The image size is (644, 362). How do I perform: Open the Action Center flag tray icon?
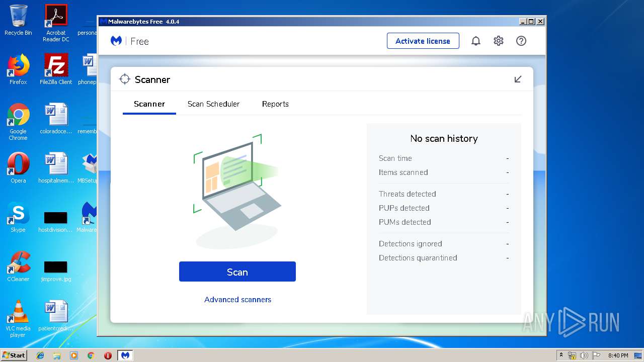click(x=596, y=355)
